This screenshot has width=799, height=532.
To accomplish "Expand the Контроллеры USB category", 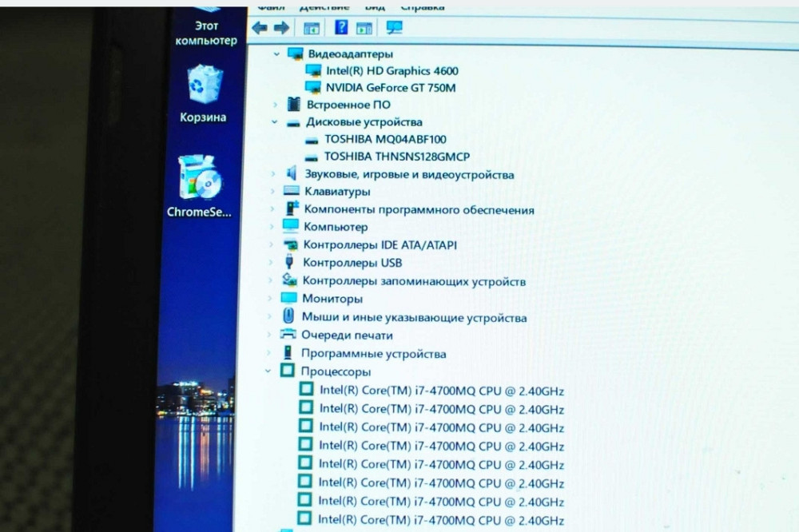I will 272,263.
